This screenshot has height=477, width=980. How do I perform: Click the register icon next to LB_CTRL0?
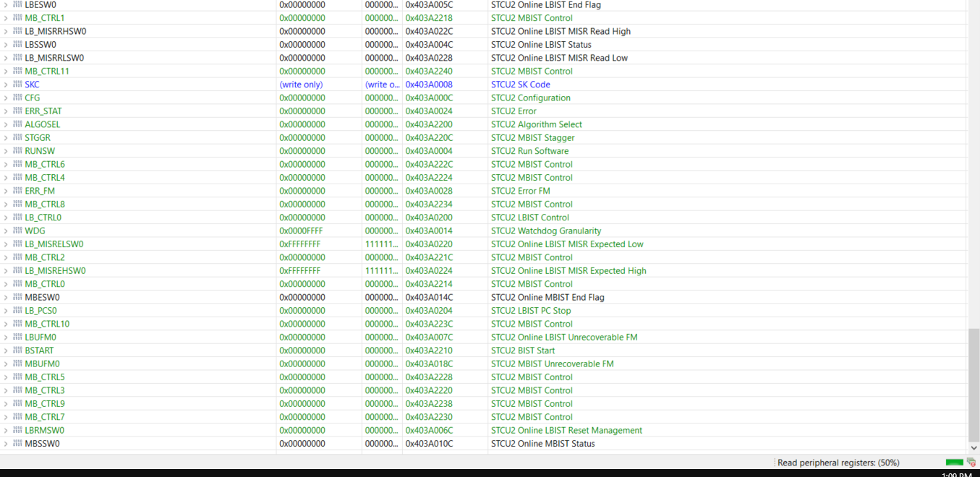tap(17, 217)
